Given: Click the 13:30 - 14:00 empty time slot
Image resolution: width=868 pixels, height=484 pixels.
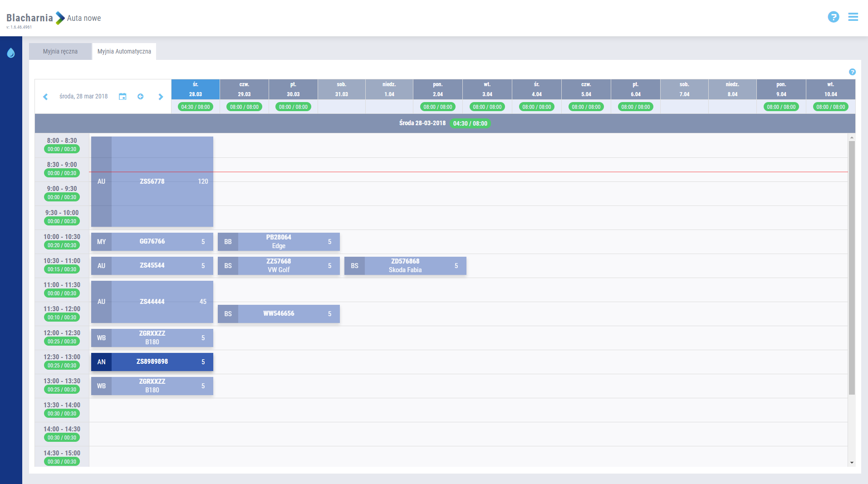Looking at the screenshot, I should (467, 410).
